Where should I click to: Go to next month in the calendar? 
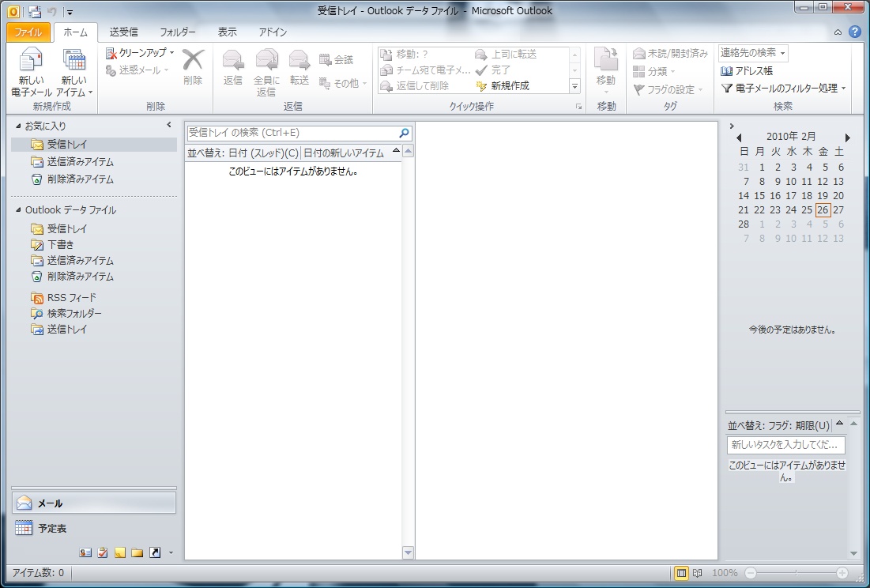tap(847, 137)
